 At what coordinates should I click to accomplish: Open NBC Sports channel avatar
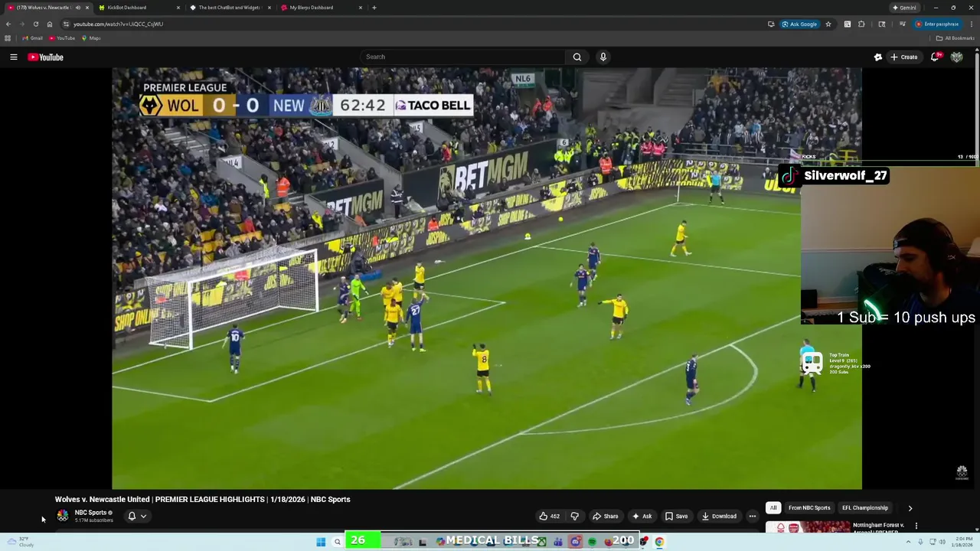pyautogui.click(x=63, y=516)
